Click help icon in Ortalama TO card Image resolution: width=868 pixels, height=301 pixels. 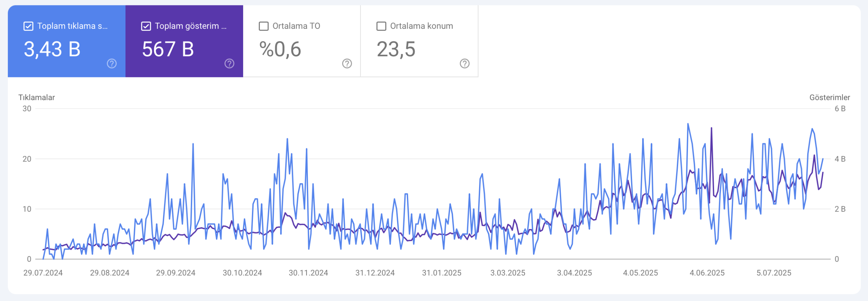pyautogui.click(x=347, y=63)
